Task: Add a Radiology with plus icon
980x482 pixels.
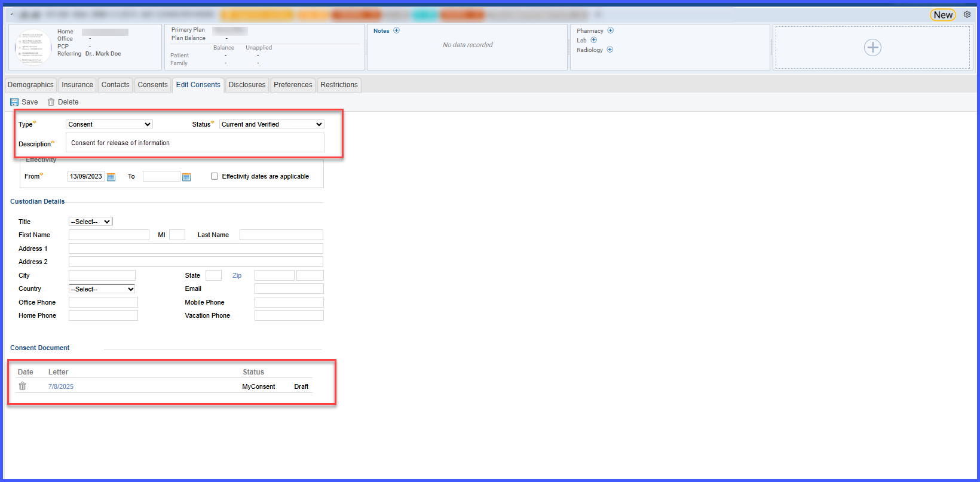Action: 610,50
